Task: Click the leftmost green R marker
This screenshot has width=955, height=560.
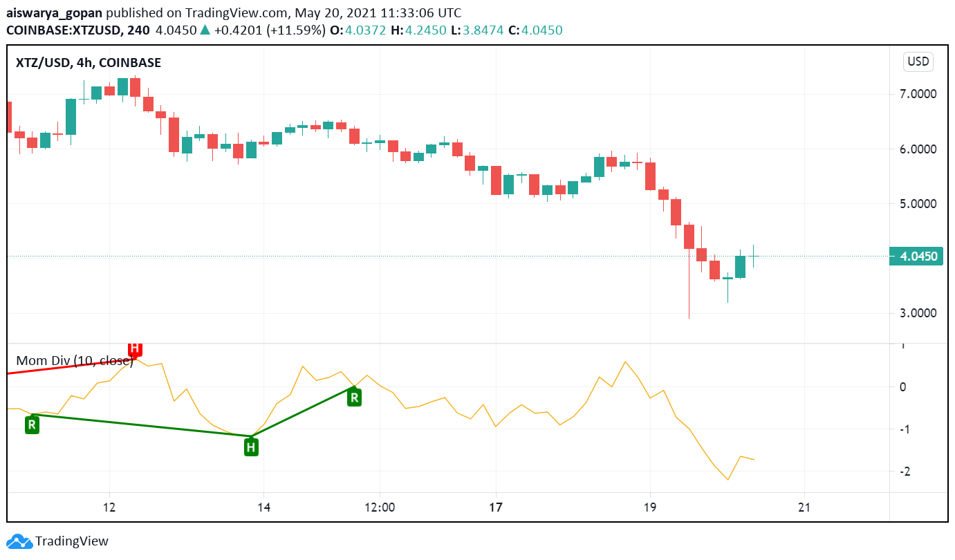Action: point(32,424)
